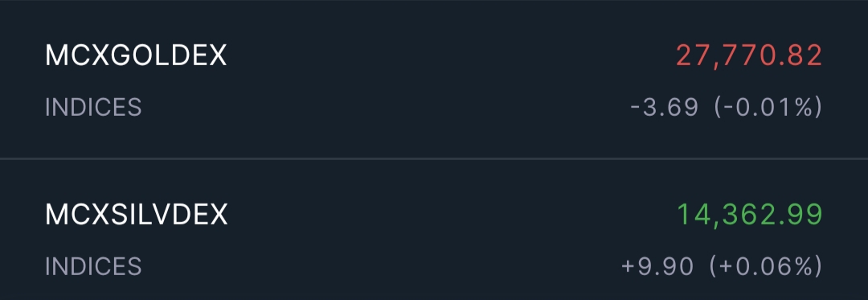
Task: Click the top border above the MCXGOLDEX row
Action: click(434, 1)
